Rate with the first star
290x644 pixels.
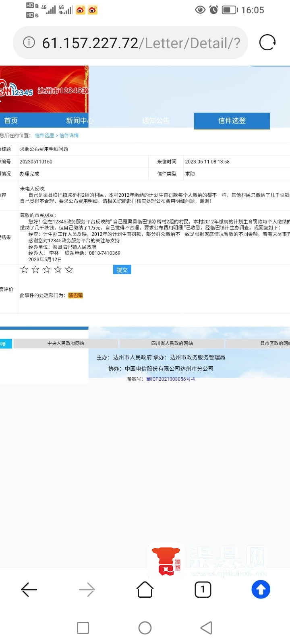tap(24, 270)
